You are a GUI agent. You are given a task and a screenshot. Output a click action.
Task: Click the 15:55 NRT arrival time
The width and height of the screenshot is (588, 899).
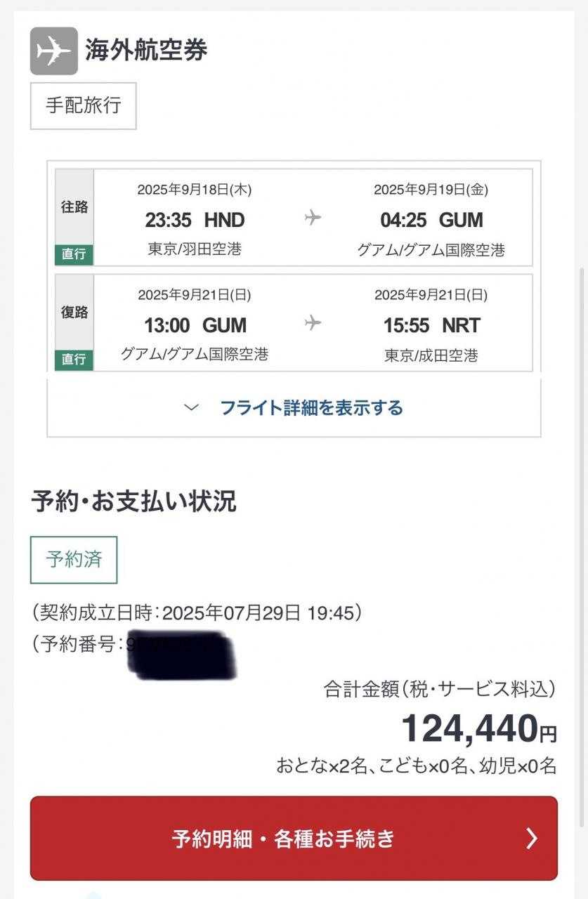tap(431, 326)
